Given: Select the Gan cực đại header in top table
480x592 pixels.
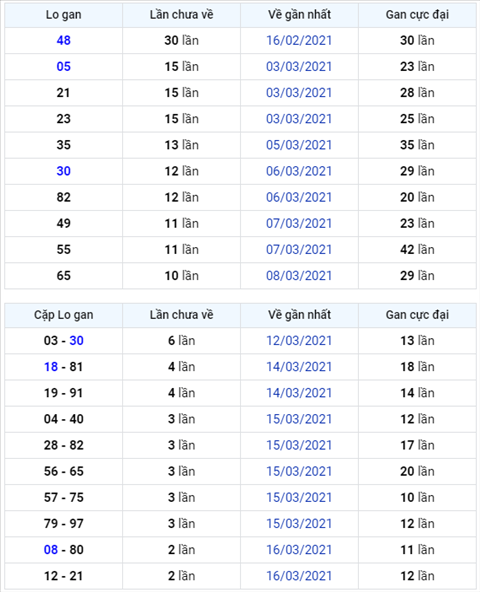Looking at the screenshot, I should pos(417,15).
